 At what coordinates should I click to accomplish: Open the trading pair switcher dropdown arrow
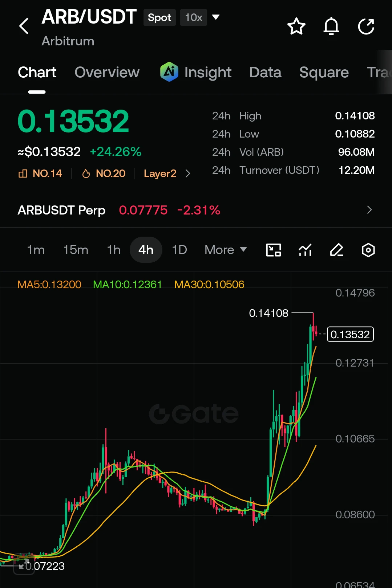pyautogui.click(x=216, y=17)
